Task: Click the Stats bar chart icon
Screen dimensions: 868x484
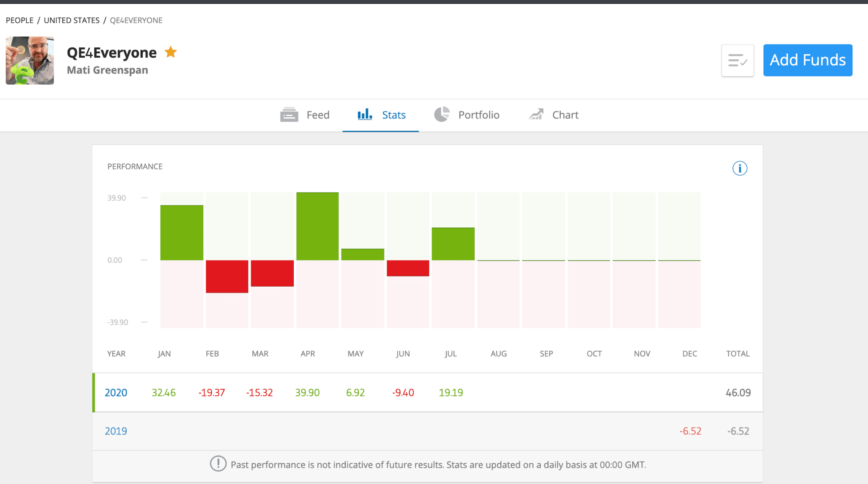Action: [364, 114]
